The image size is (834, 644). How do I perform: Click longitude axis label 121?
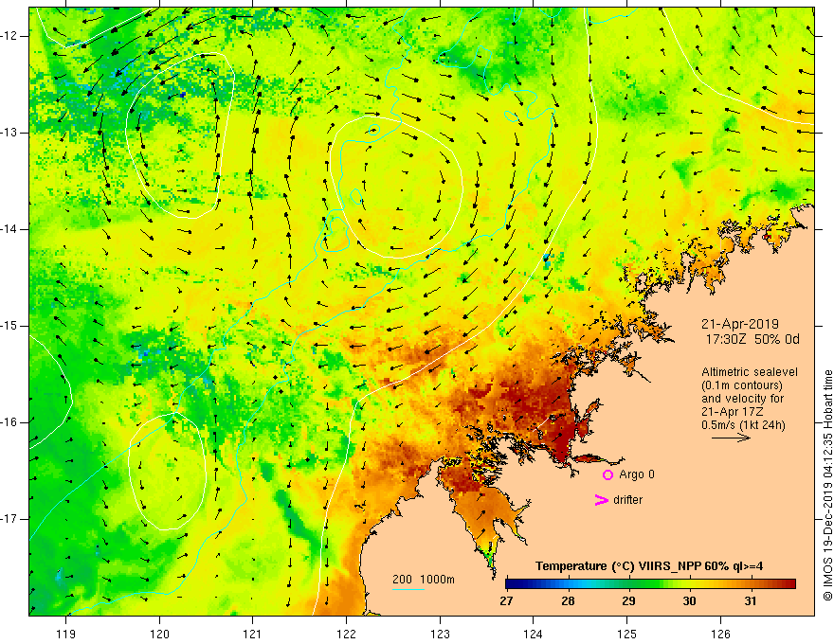pyautogui.click(x=253, y=634)
